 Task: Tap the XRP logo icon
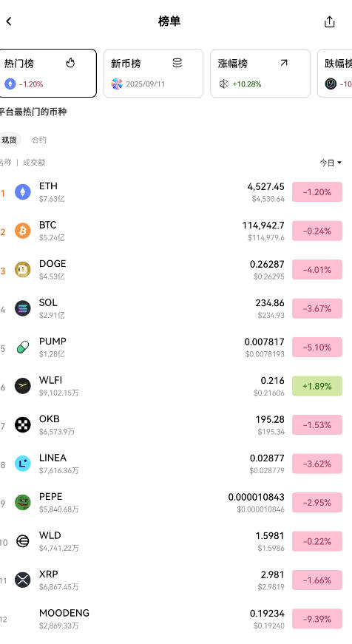tap(23, 580)
